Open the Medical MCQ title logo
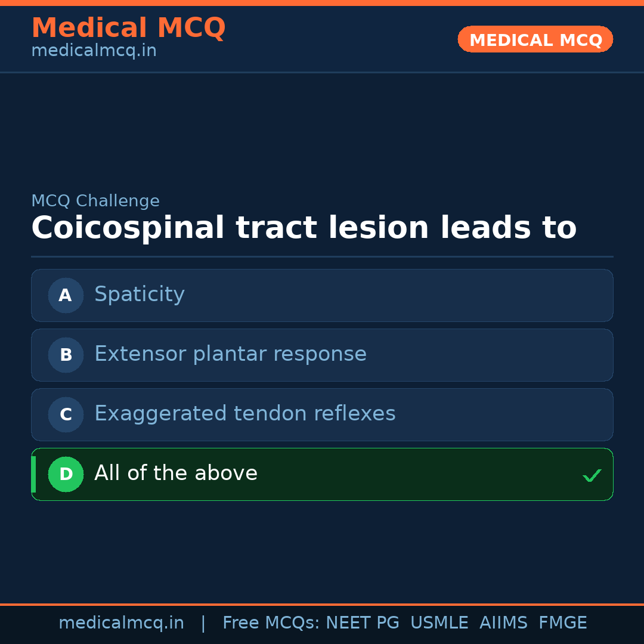Image resolution: width=644 pixels, height=644 pixels. [128, 28]
